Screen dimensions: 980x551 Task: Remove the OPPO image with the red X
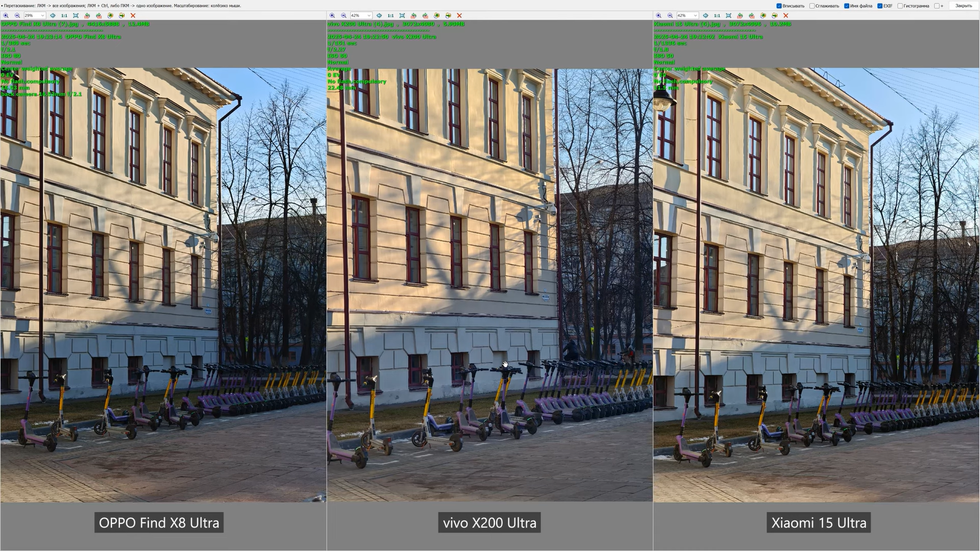coord(133,15)
